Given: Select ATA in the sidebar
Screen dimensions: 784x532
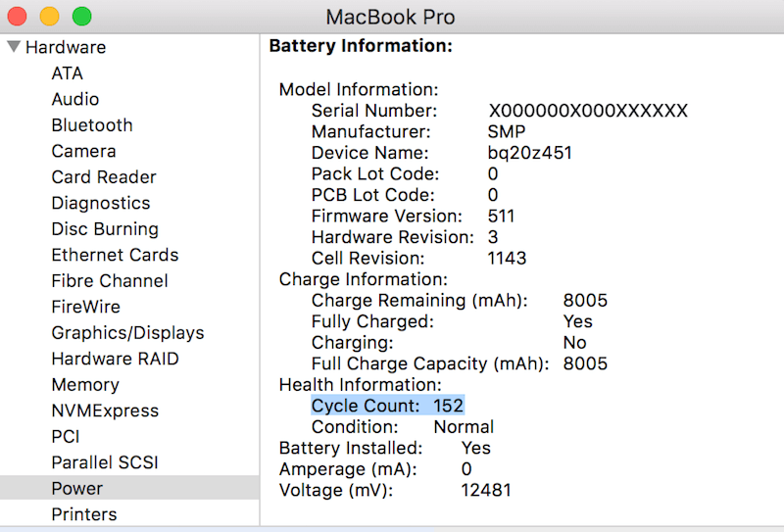Looking at the screenshot, I should (67, 73).
